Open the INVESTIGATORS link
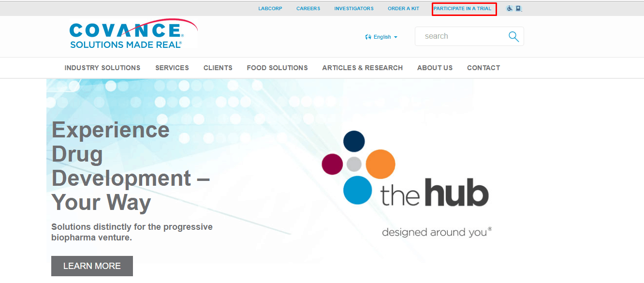Image resolution: width=644 pixels, height=283 pixels. click(x=354, y=9)
